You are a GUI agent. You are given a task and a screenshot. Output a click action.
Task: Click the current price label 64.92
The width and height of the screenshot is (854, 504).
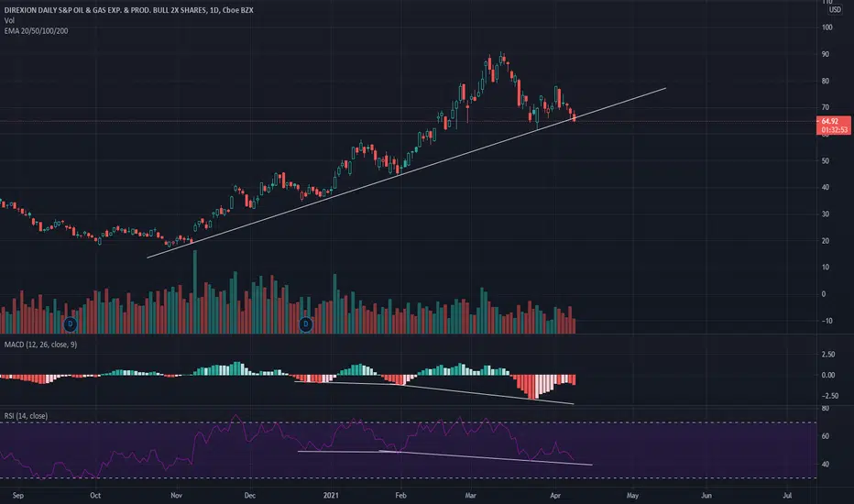pos(830,121)
